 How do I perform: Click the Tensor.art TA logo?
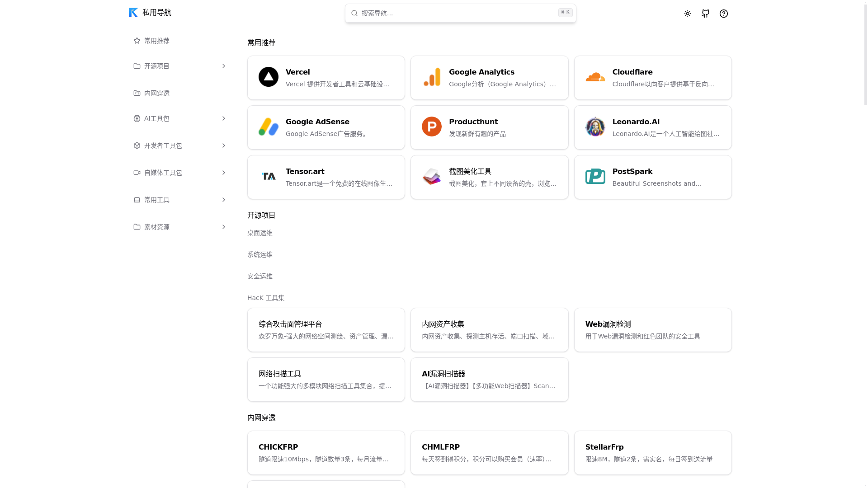point(269,176)
